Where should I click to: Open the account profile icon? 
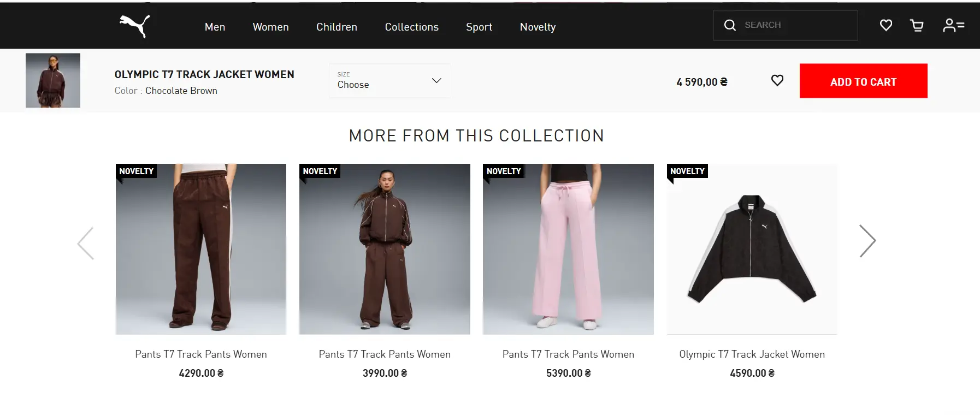[x=954, y=25]
